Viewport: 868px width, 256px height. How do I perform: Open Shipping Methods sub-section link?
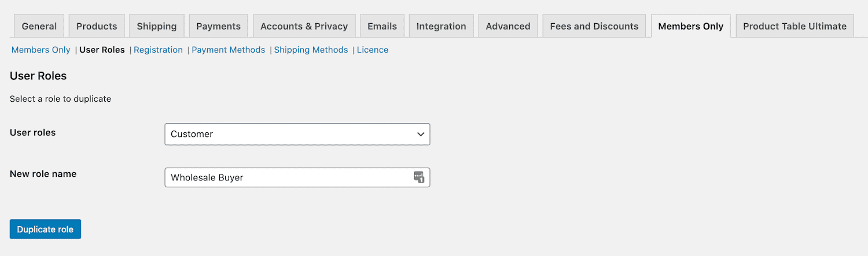(311, 50)
